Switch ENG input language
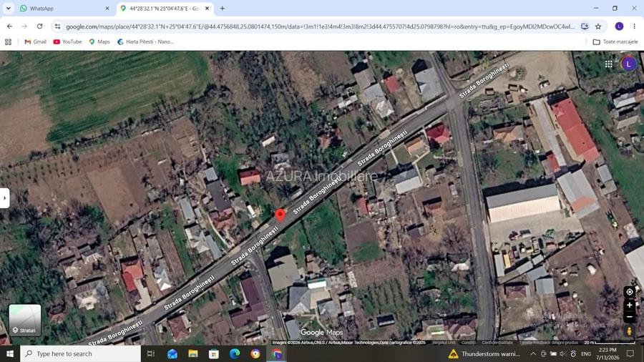The width and height of the screenshot is (644, 362). [586, 354]
